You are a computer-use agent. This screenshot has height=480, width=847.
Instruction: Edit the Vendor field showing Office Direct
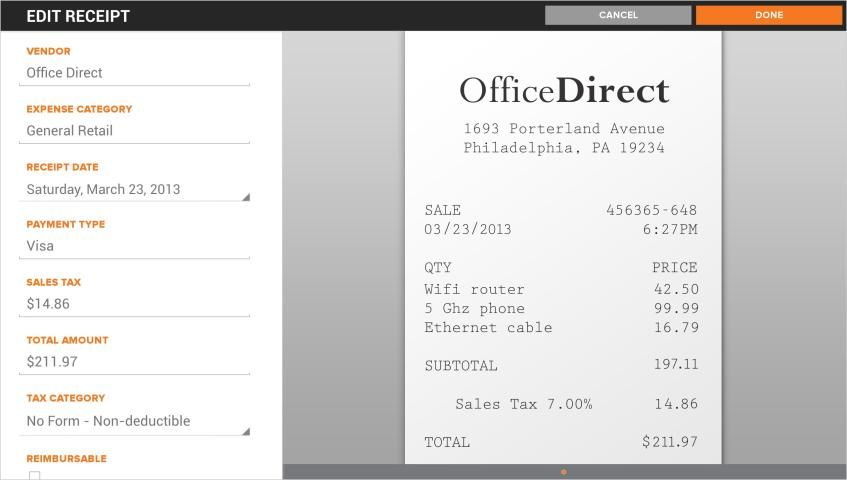pyautogui.click(x=134, y=73)
